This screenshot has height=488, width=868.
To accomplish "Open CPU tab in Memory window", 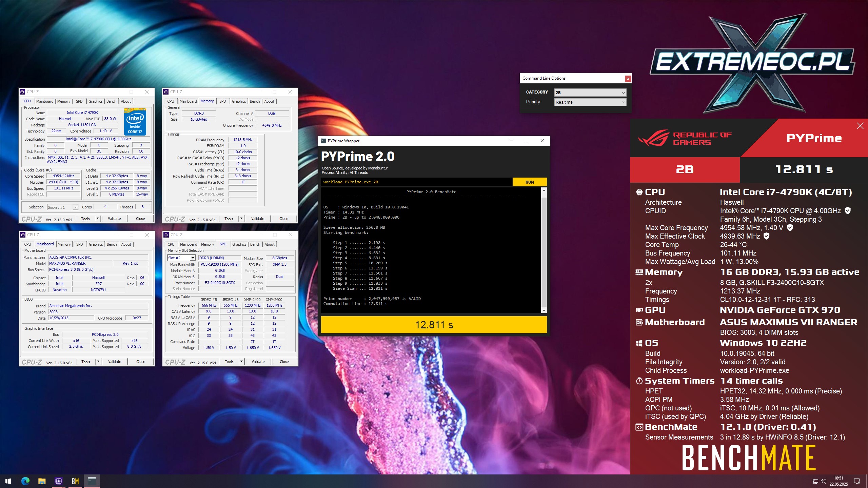I will coord(171,101).
